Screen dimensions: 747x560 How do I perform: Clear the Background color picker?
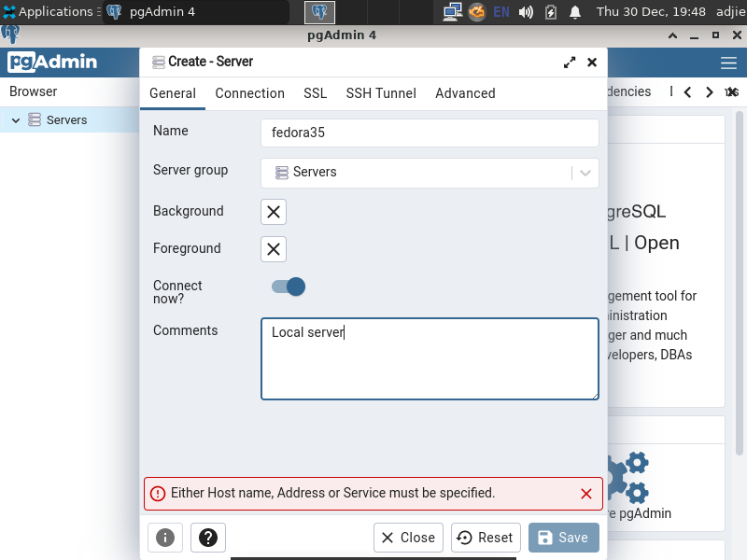point(274,212)
